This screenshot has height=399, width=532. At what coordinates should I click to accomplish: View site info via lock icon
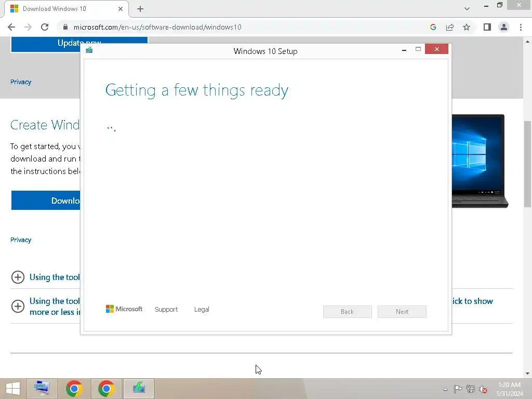click(65, 27)
